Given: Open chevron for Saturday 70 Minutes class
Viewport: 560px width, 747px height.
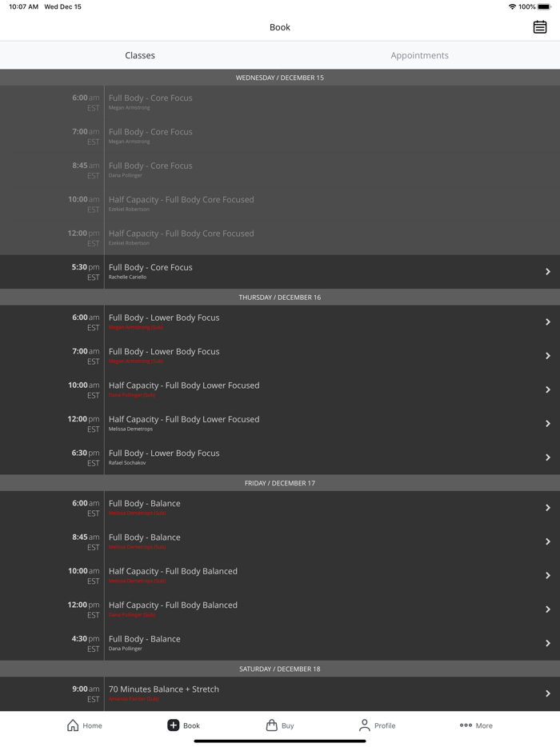Looking at the screenshot, I should tap(548, 693).
